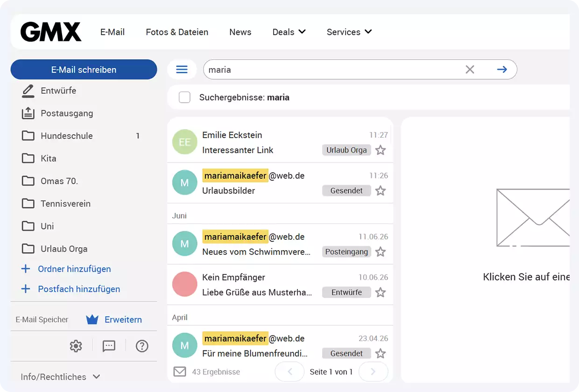
Task: Click the Hundeschule folder icon
Action: point(28,136)
